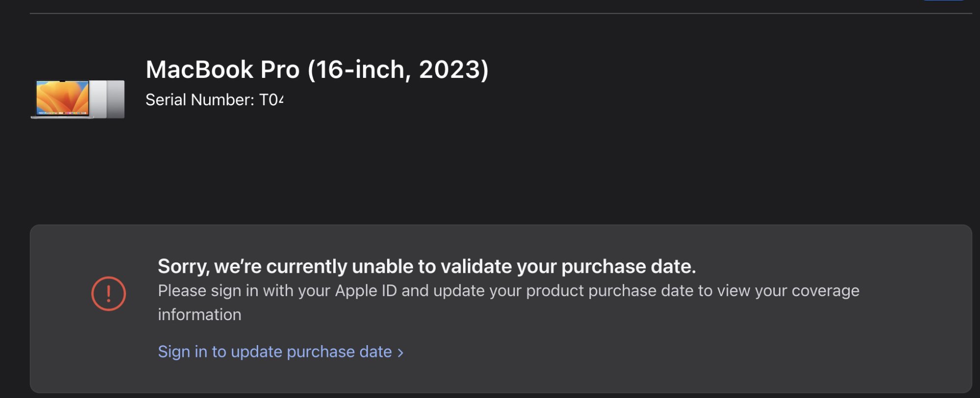
Task: Click the unable to validate purchase date heading
Action: [426, 266]
